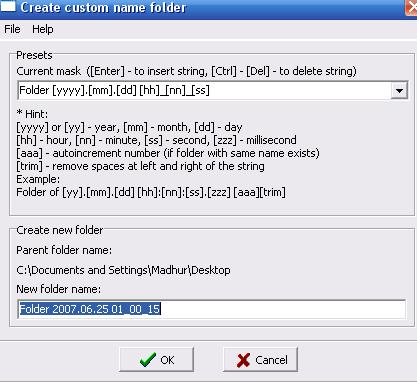Click the Cancel button
Image resolution: width=417 pixels, height=382 pixels.
coord(260,360)
